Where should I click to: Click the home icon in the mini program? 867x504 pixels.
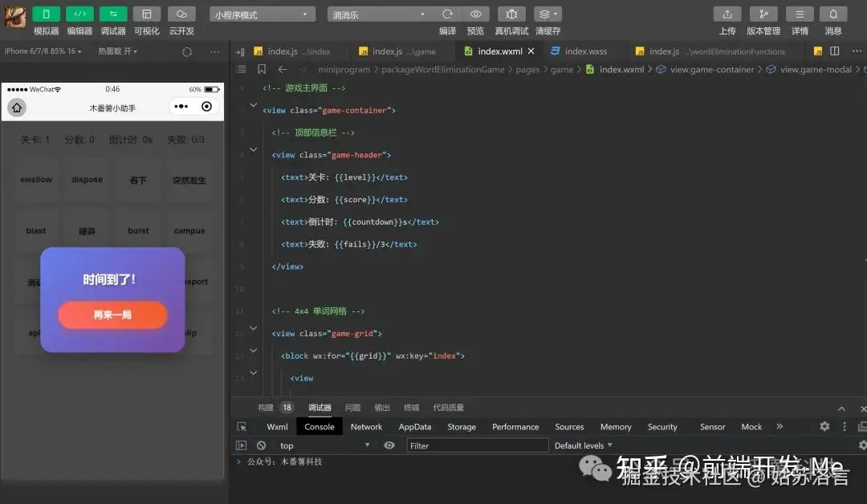click(x=17, y=108)
